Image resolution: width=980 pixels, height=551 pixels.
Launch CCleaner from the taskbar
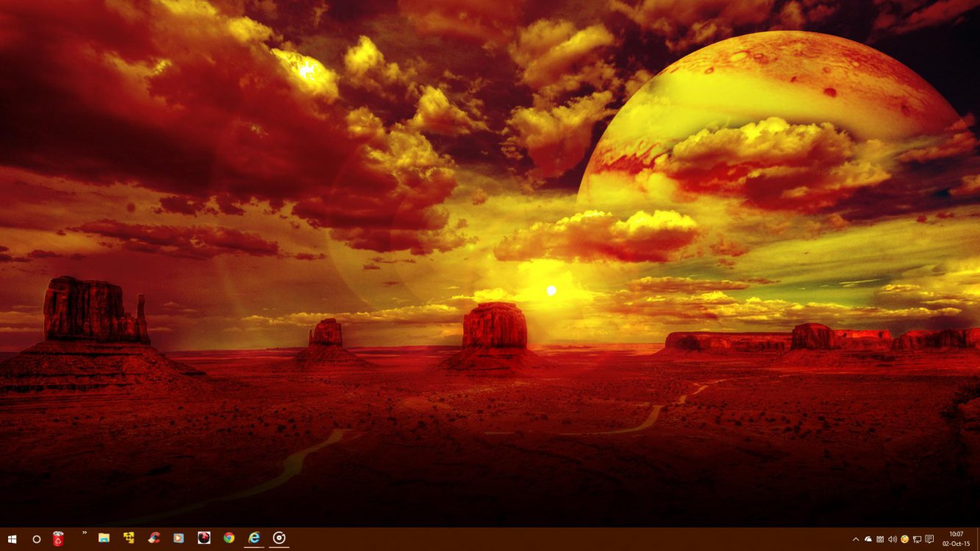[154, 538]
